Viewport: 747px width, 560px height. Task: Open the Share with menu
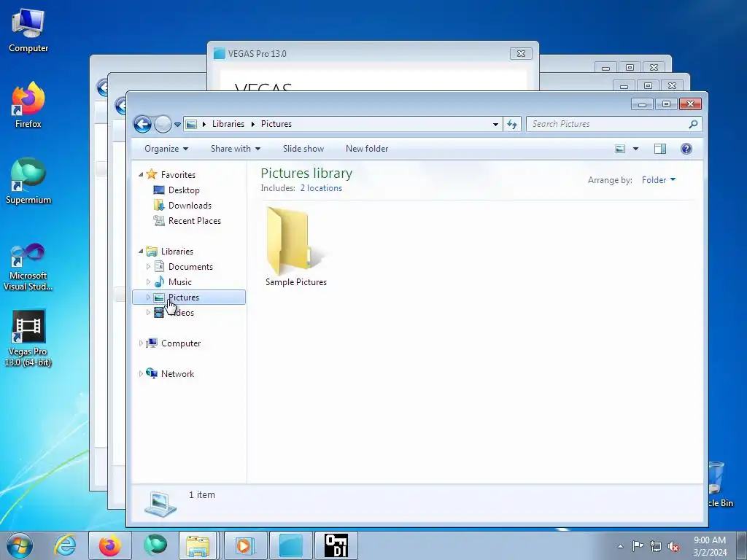coord(236,149)
